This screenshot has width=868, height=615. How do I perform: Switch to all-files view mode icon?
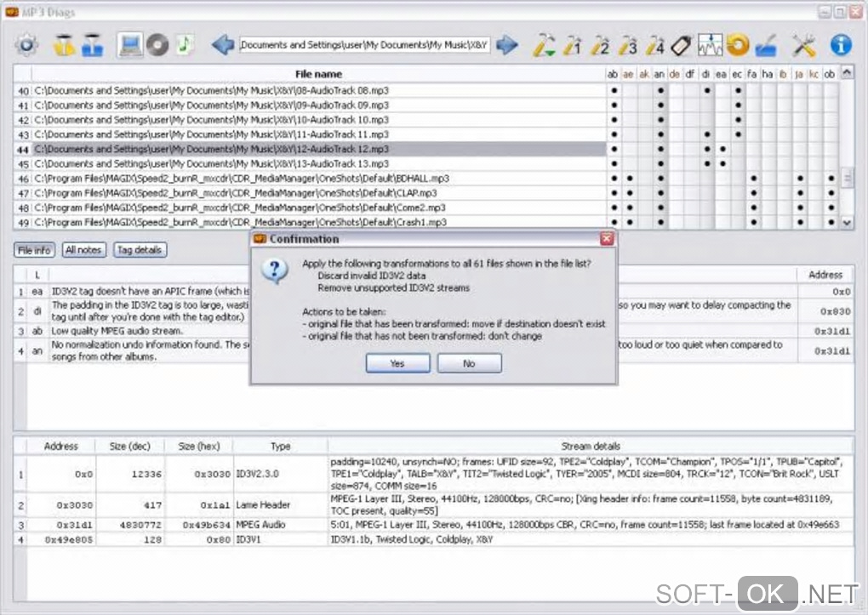(130, 45)
